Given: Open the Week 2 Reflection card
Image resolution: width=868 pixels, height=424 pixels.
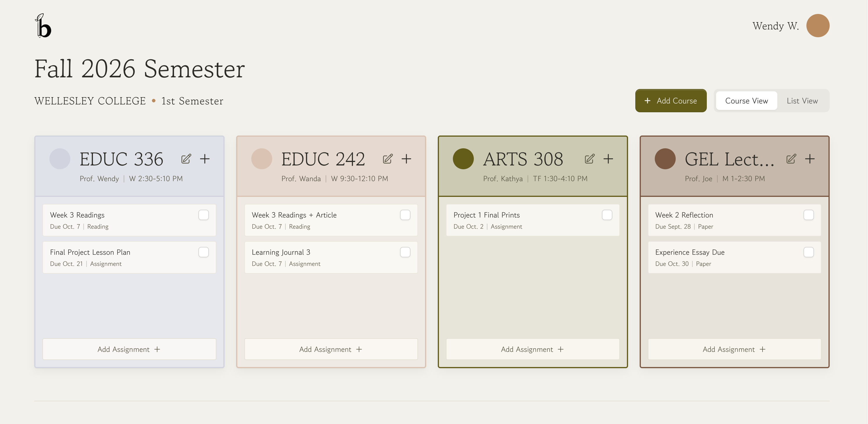Looking at the screenshot, I should pyautogui.click(x=735, y=220).
